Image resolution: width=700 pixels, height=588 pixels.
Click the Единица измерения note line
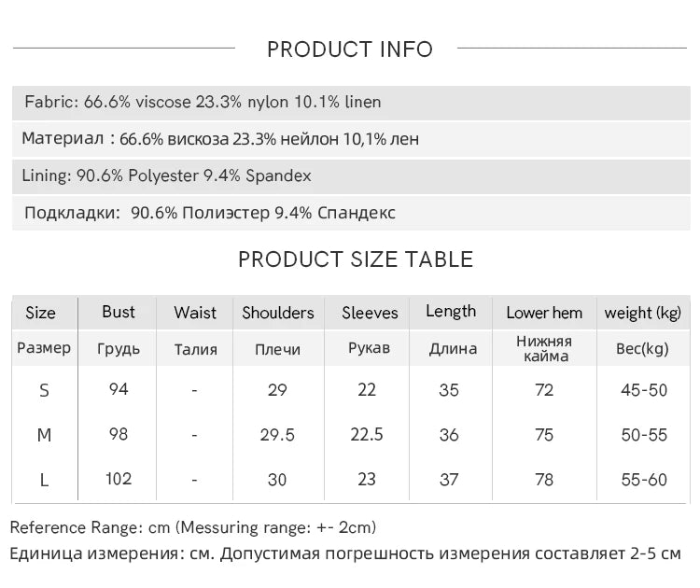coord(345,553)
